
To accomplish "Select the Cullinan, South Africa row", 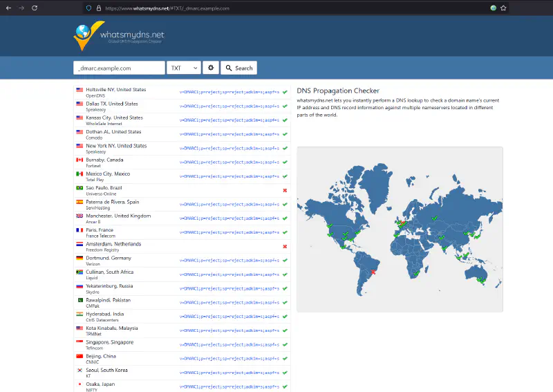I will click(182, 274).
